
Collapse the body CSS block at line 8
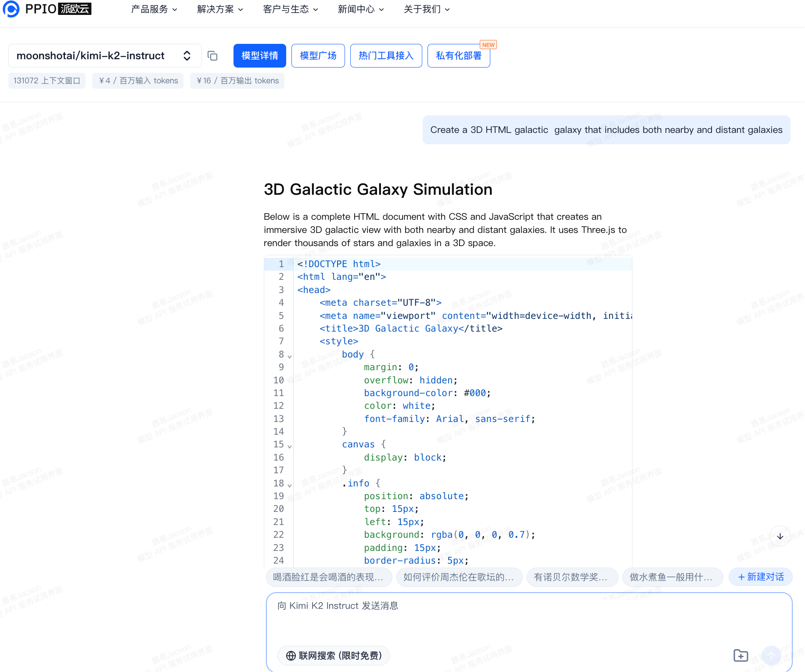(290, 356)
